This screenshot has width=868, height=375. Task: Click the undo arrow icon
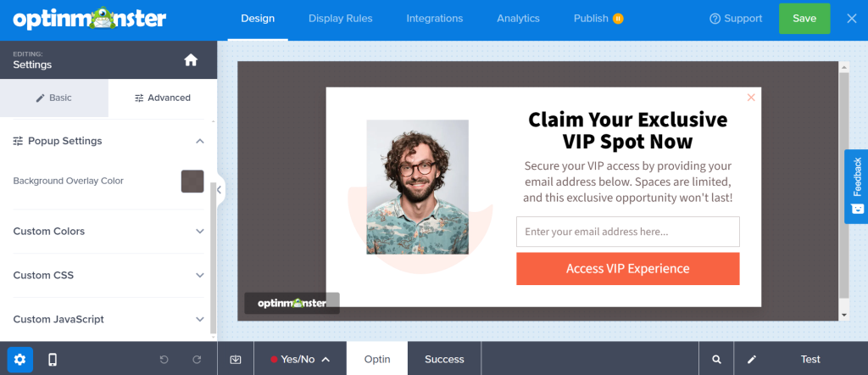click(164, 360)
